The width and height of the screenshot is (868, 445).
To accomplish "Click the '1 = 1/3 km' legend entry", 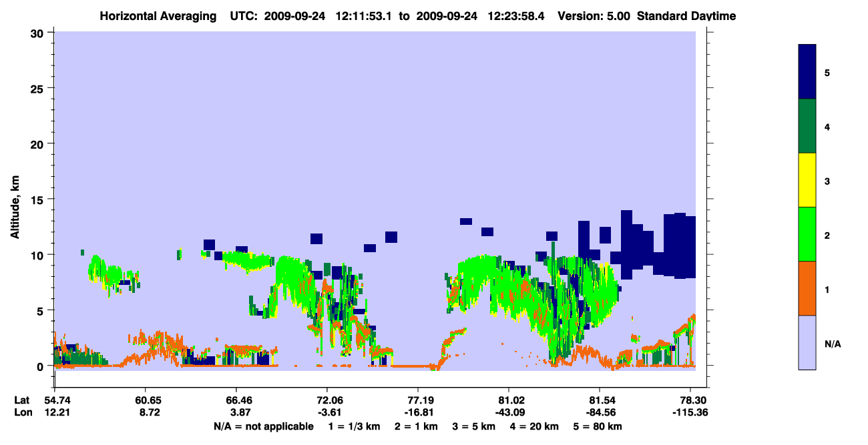I will (x=353, y=426).
